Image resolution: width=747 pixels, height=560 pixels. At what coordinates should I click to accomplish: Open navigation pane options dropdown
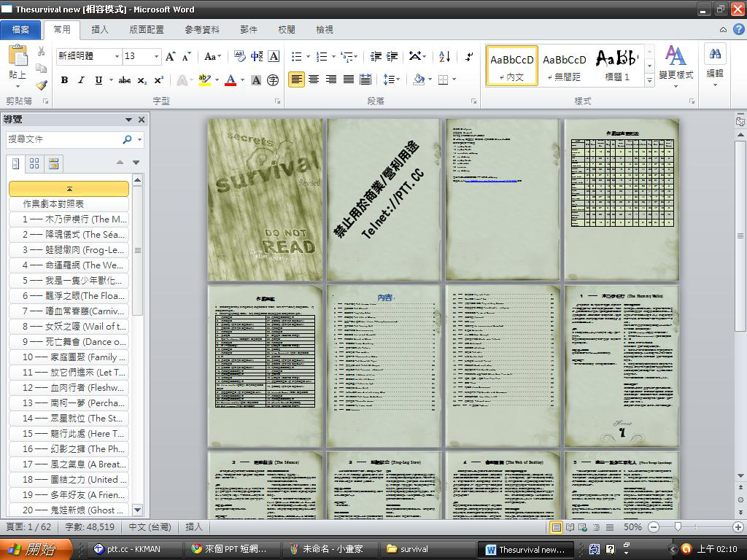[x=128, y=120]
